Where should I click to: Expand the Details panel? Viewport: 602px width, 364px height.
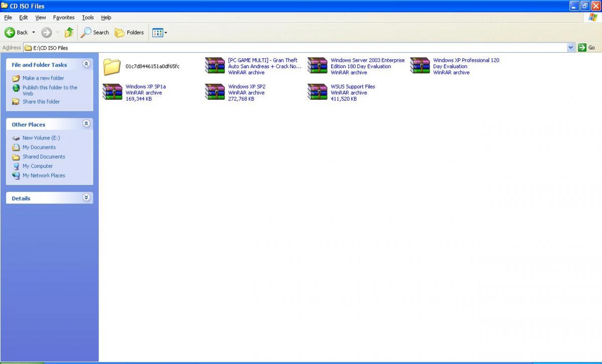point(86,198)
